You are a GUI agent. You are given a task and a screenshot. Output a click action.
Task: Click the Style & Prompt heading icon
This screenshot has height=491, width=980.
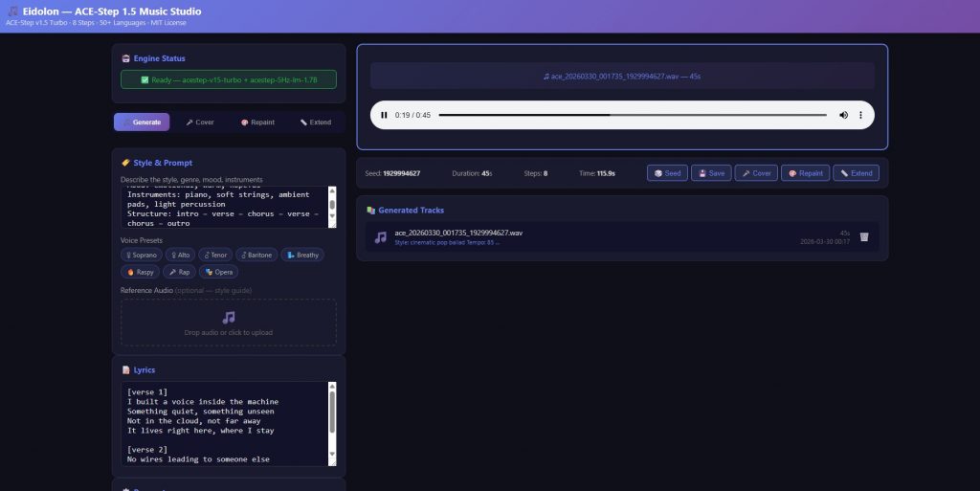coord(125,163)
